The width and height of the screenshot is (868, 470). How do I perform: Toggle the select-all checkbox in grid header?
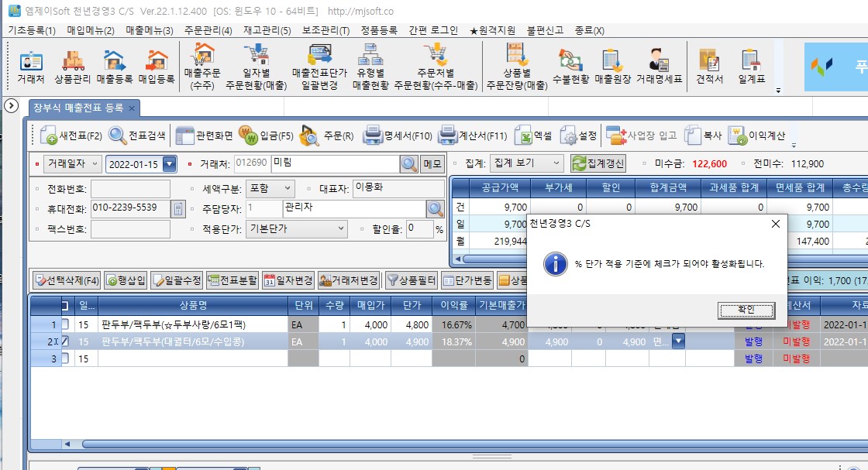(x=65, y=305)
